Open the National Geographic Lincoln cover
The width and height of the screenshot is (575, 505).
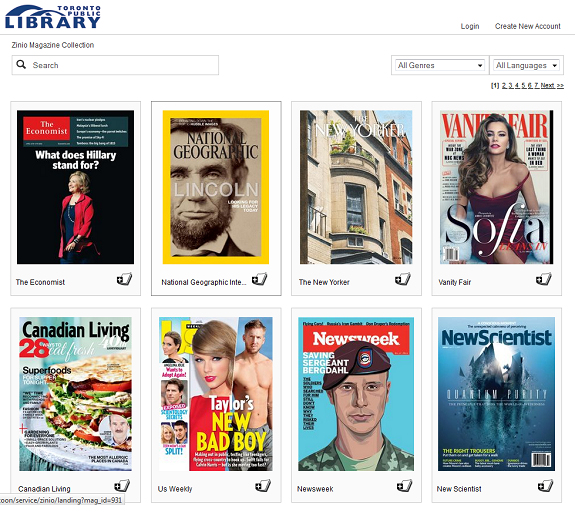[216, 187]
